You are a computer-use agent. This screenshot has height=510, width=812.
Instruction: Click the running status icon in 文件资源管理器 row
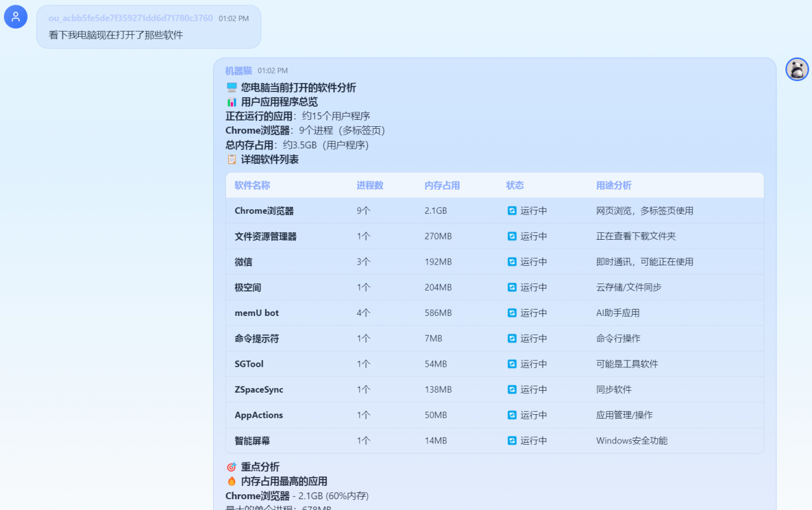512,236
